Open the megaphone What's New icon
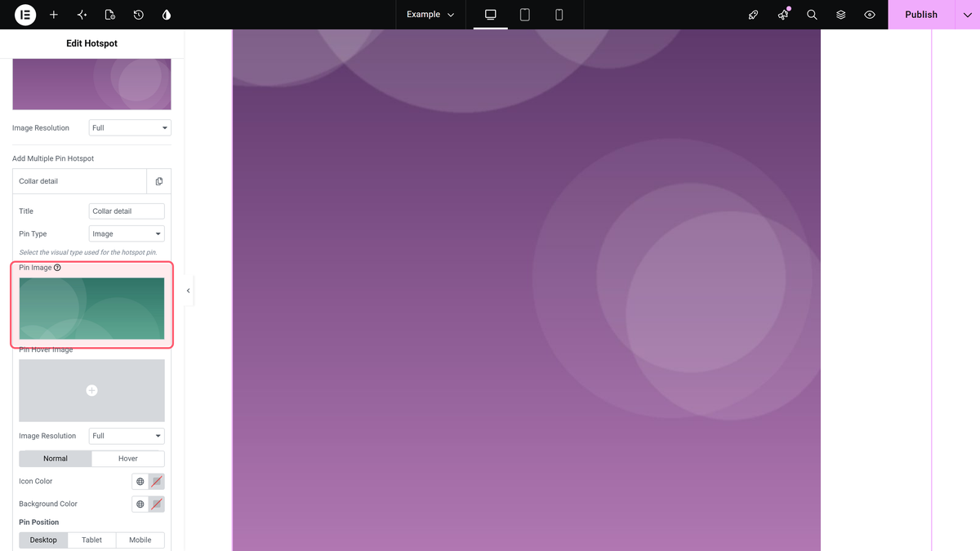 (783, 15)
